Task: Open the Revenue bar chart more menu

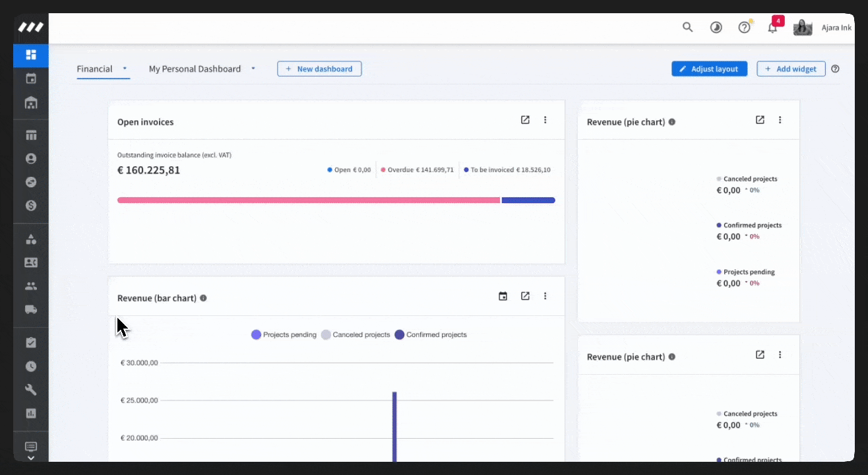Action: coord(545,296)
